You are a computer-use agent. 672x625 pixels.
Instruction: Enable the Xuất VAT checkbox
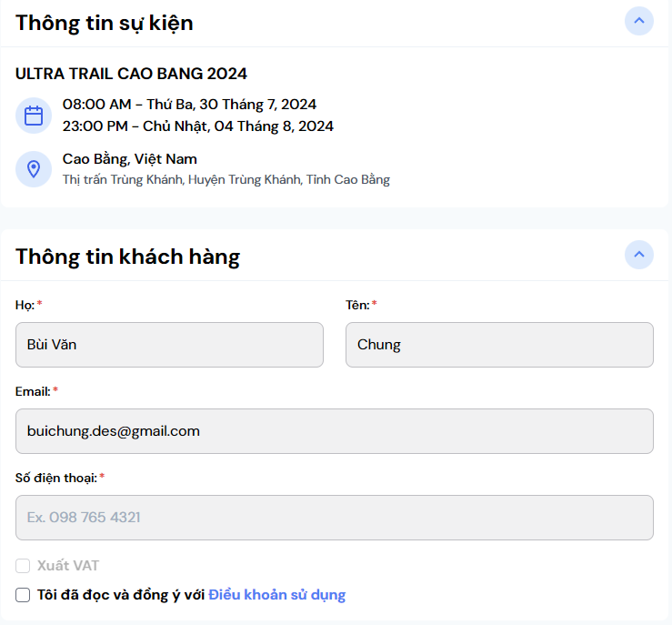24,566
